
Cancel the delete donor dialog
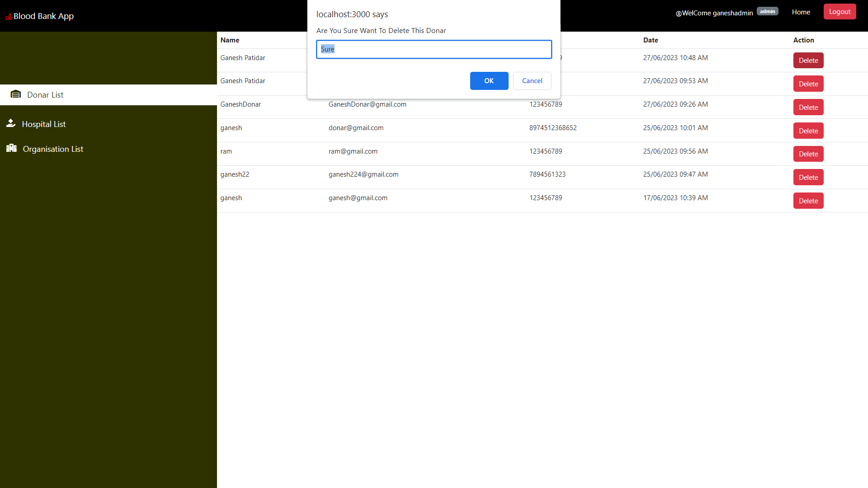click(x=532, y=80)
